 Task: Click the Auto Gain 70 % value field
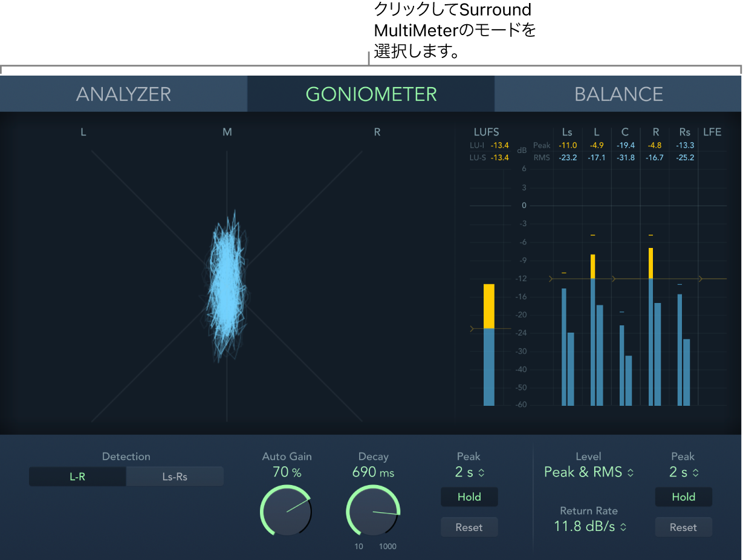pyautogui.click(x=287, y=472)
